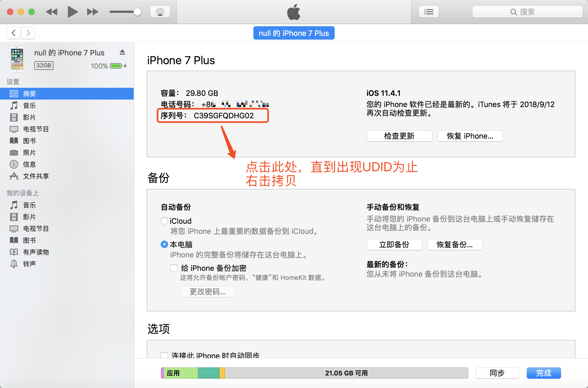Open 有声读物 under 我的设备上

point(36,252)
